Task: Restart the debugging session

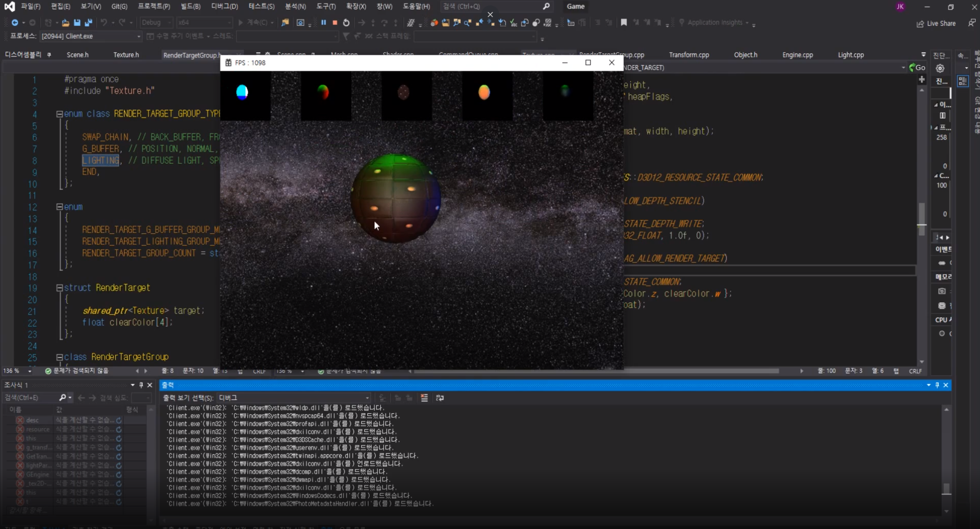Action: pyautogui.click(x=346, y=23)
